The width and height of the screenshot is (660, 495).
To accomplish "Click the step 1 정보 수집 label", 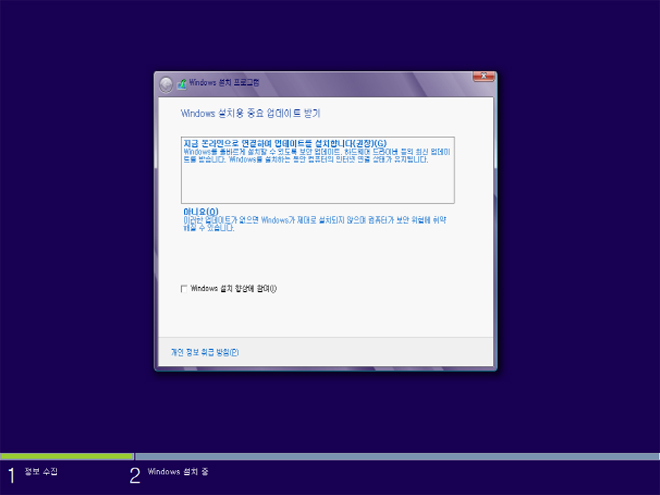I will (x=41, y=472).
